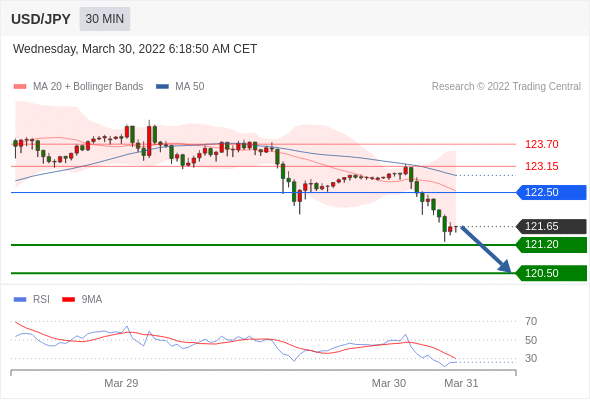
Task: Click the MA 50 legend label
Action: (x=190, y=87)
